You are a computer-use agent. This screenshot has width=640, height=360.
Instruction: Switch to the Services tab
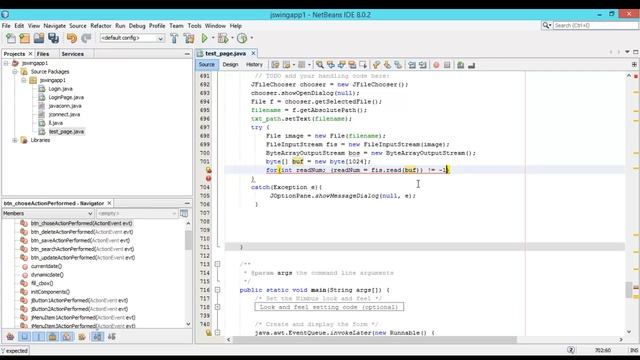point(73,54)
